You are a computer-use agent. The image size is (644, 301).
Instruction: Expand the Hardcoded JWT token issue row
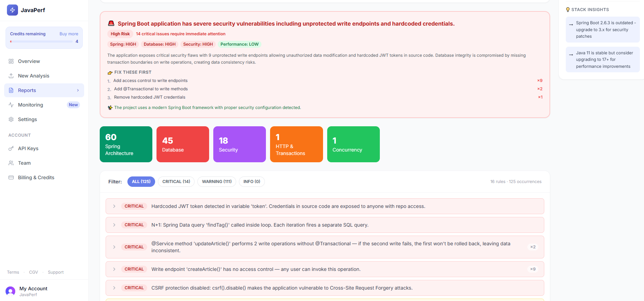click(114, 206)
